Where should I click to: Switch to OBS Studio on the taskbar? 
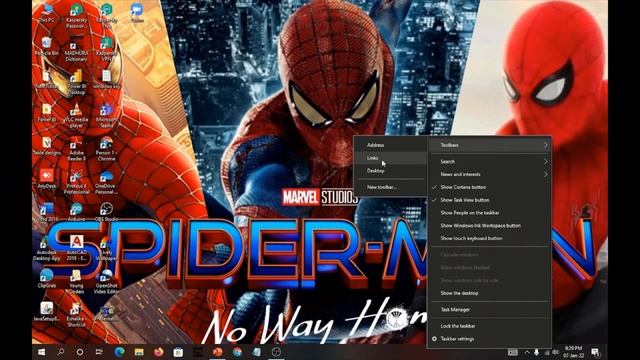(276, 352)
